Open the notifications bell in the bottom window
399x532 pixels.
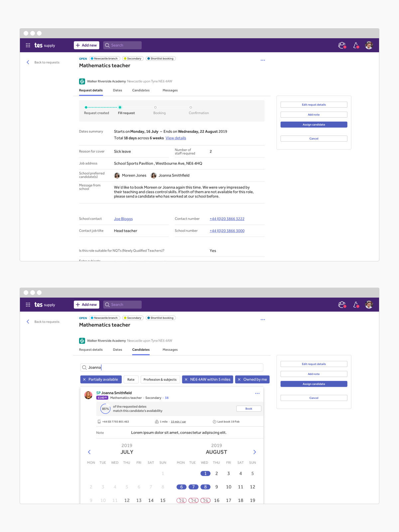tap(356, 305)
